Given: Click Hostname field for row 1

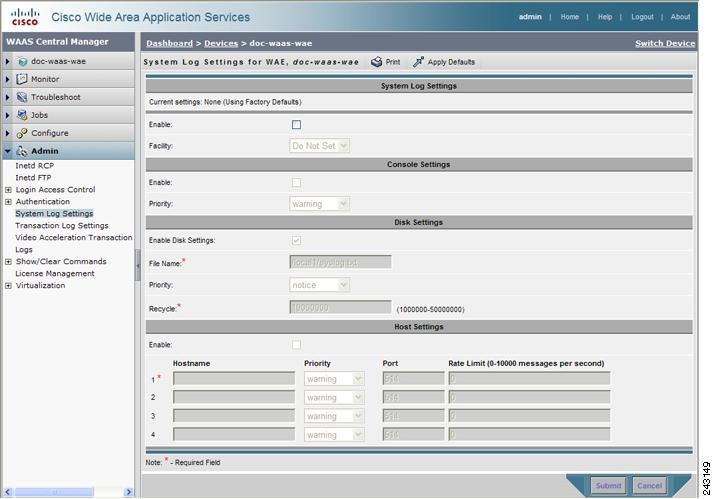Looking at the screenshot, I should click(234, 378).
